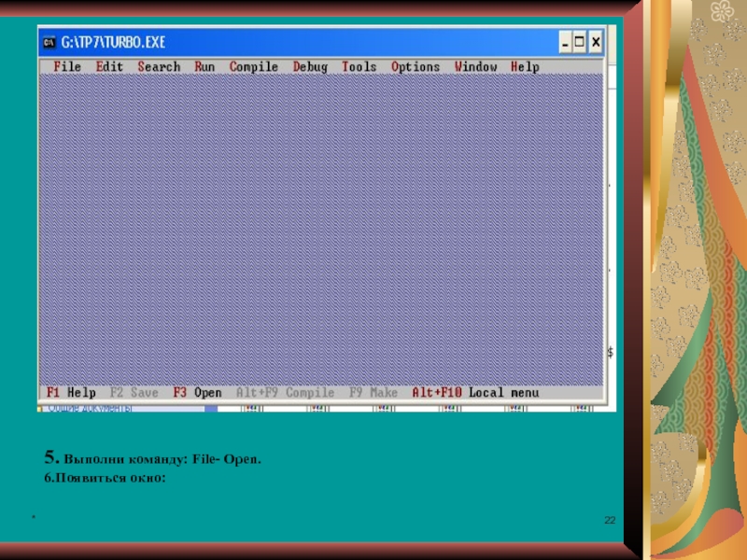The width and height of the screenshot is (747, 560).
Task: Open the File menu
Action: click(67, 67)
